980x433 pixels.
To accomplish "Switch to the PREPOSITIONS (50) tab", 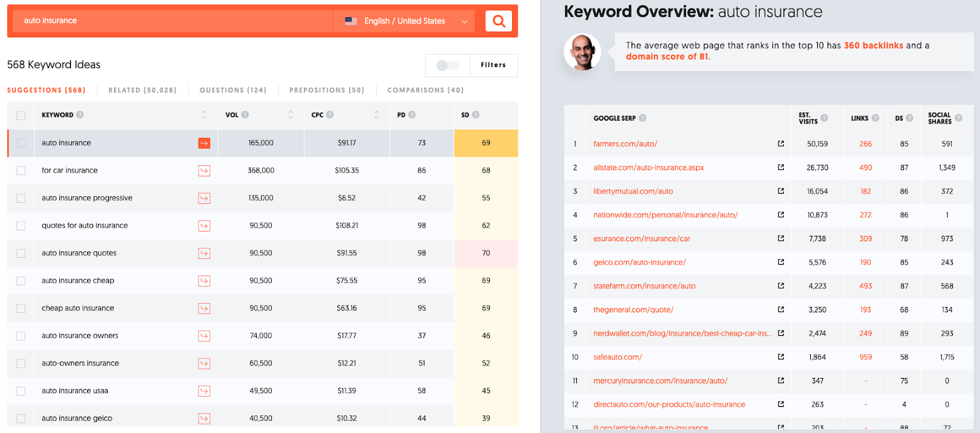I will tap(326, 90).
